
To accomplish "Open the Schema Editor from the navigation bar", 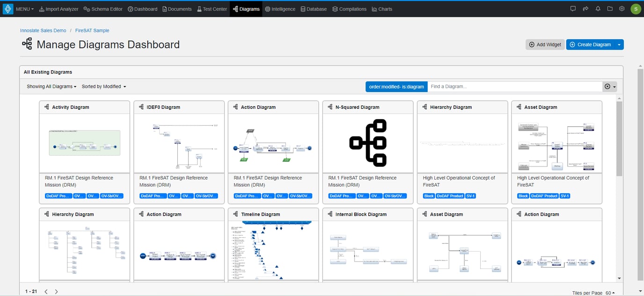I will click(102, 8).
